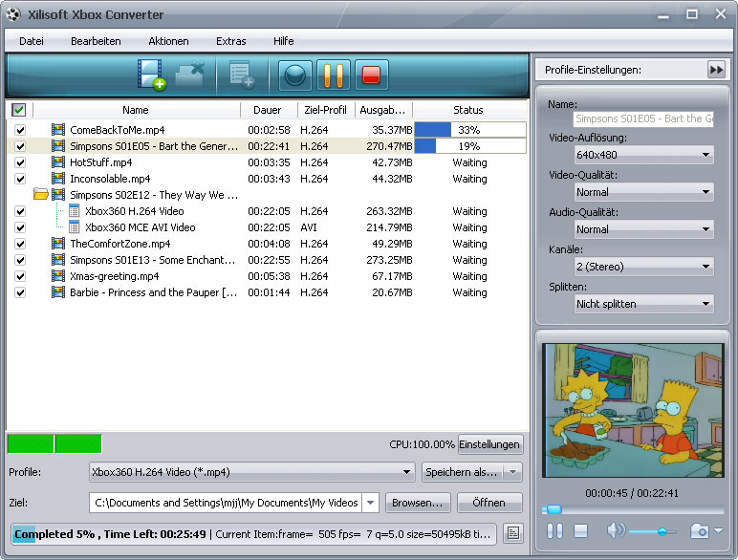
Task: Click the film icon of Inconsolable.mp4
Action: (x=58, y=179)
